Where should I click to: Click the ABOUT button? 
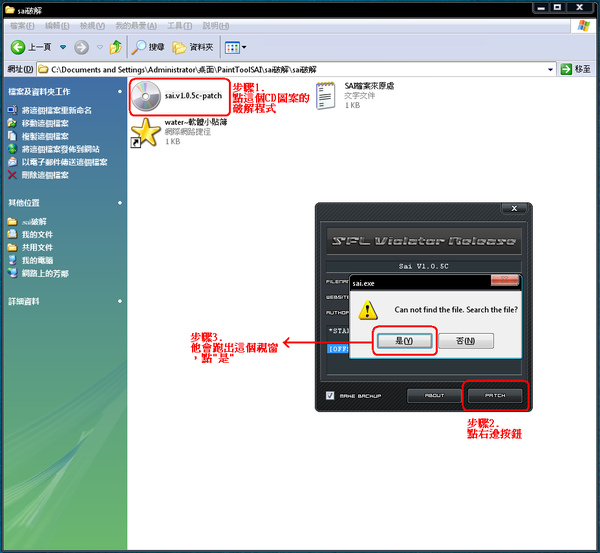coord(434,395)
